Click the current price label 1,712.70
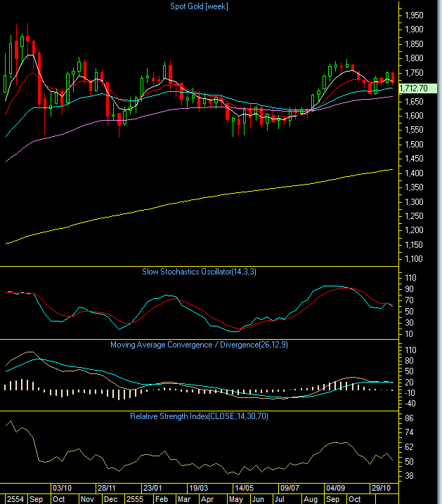This screenshot has height=504, width=442. coord(414,88)
